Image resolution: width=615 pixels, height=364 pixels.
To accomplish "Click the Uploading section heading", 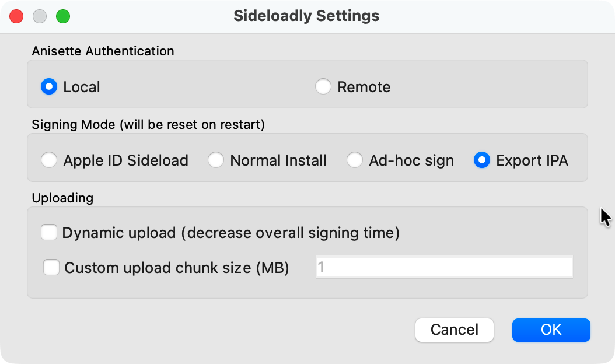I will click(x=62, y=198).
